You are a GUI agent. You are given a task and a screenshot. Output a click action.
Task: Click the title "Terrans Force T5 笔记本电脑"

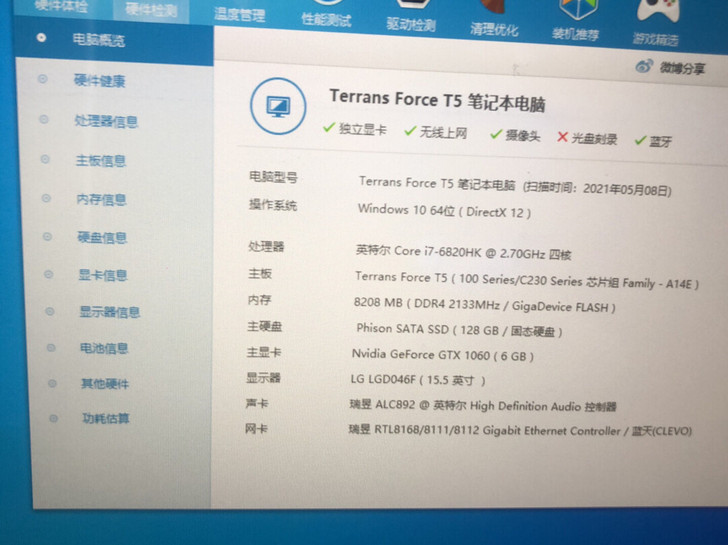coord(437,100)
